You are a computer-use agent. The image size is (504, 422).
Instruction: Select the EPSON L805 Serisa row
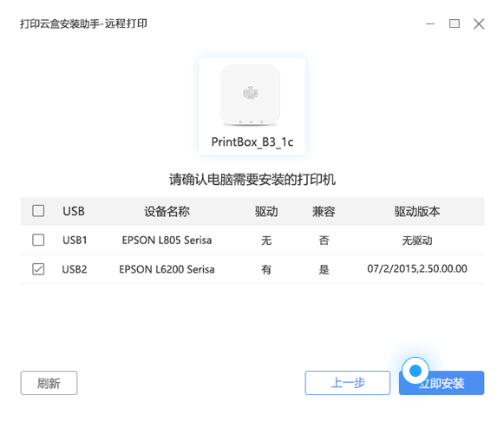pos(252,241)
